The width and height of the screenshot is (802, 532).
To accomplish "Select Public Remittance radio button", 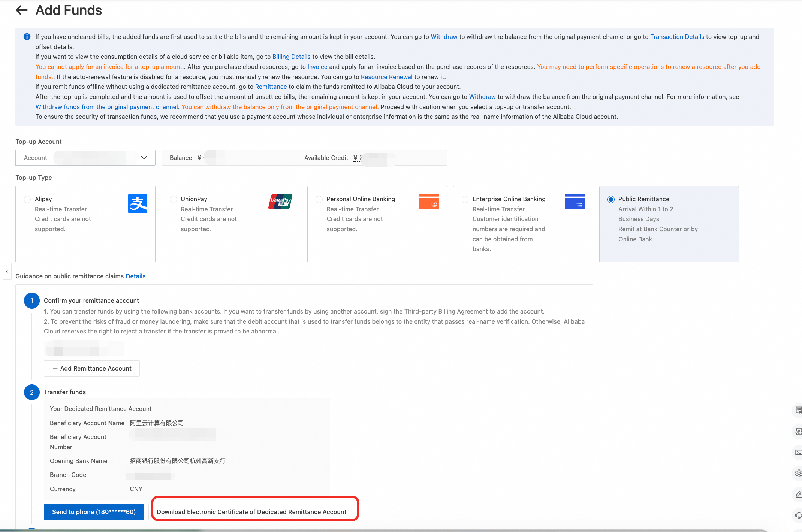I will 611,199.
